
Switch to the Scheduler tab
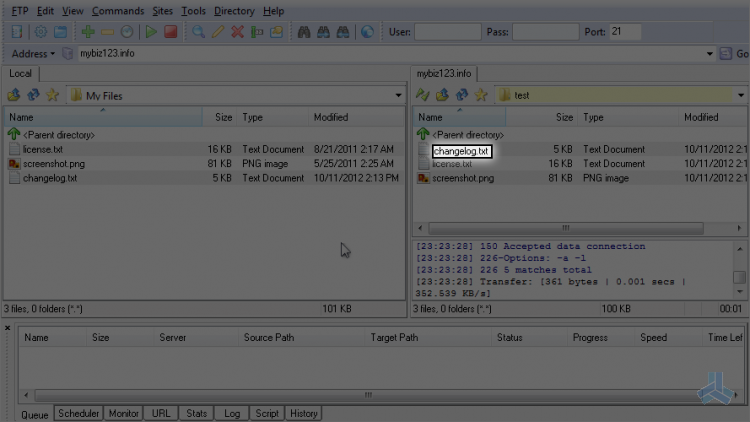78,413
